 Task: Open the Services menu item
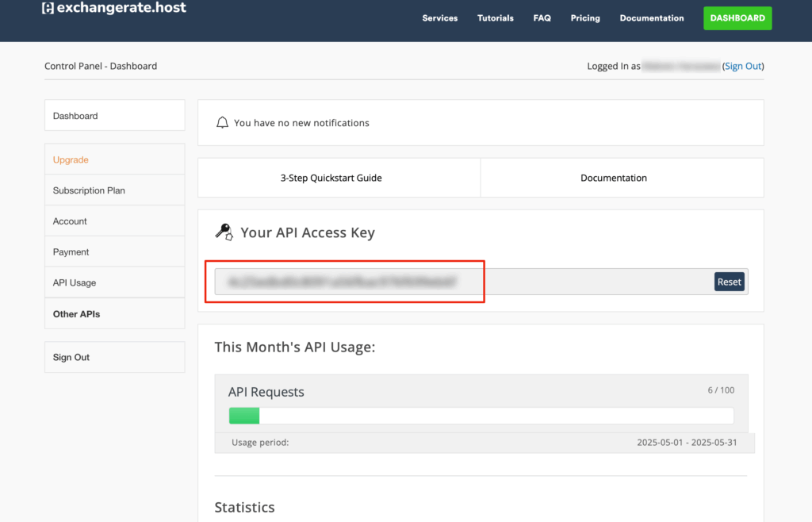439,18
